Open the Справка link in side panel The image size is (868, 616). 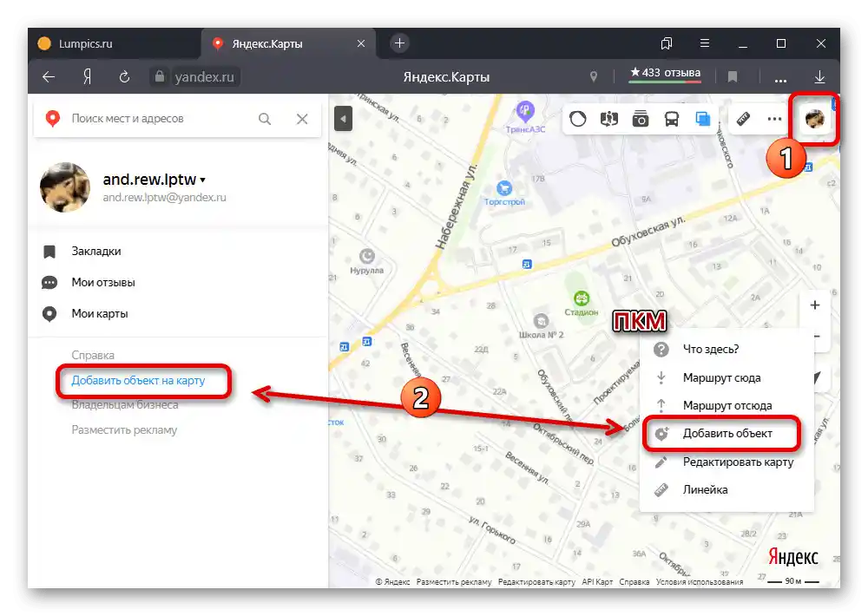(x=93, y=356)
